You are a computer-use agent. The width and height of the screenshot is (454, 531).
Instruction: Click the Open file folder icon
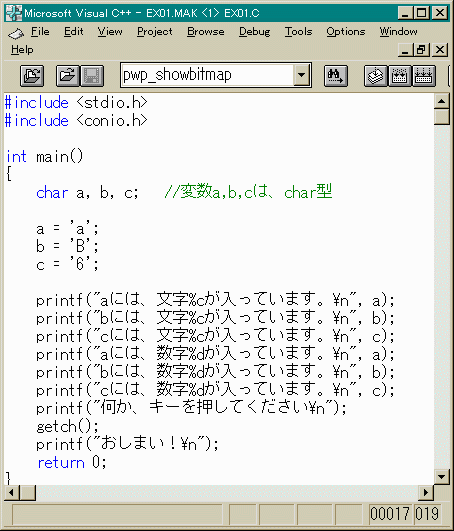pyautogui.click(x=68, y=75)
